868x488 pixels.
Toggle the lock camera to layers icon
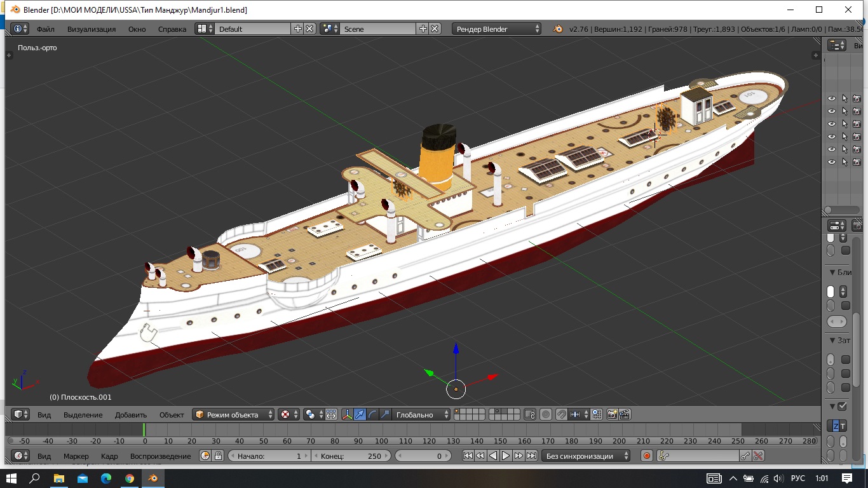click(531, 415)
